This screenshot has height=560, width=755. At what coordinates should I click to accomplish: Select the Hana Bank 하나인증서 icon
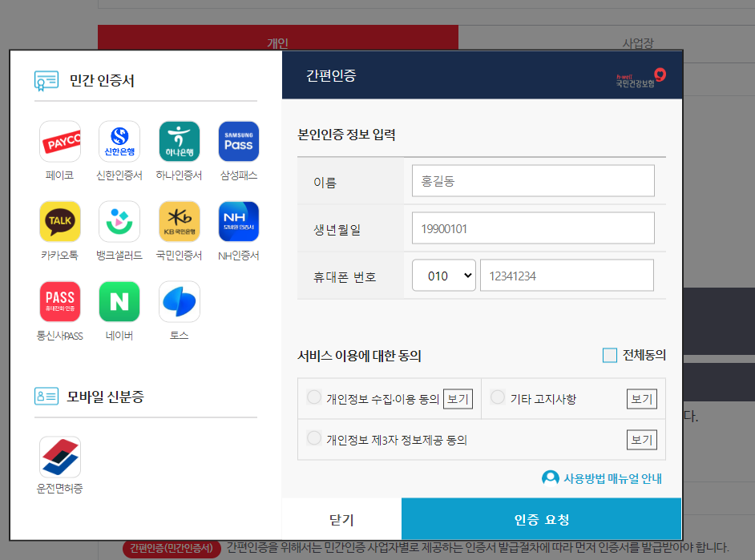click(x=179, y=142)
